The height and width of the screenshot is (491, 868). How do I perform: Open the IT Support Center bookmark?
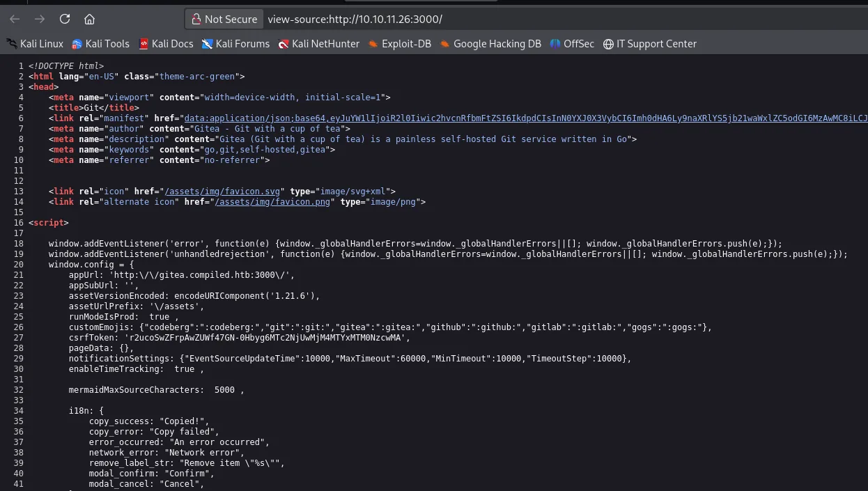coord(650,44)
